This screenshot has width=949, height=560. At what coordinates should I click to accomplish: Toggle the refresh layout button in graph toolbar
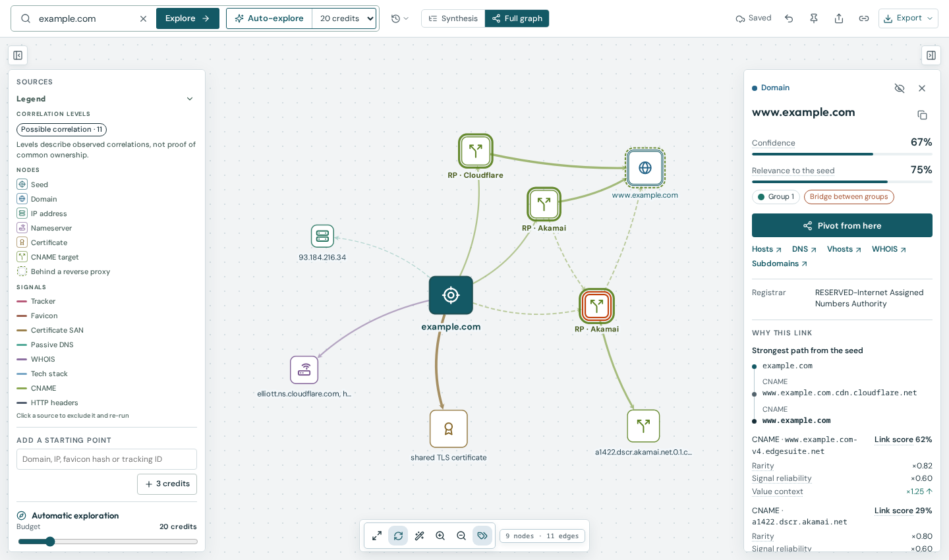pyautogui.click(x=398, y=536)
